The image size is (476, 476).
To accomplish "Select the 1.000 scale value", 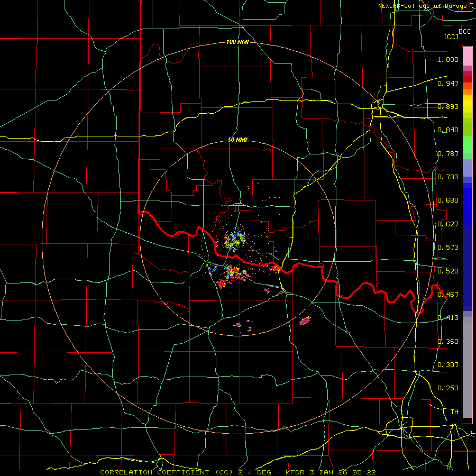I will coord(448,59).
